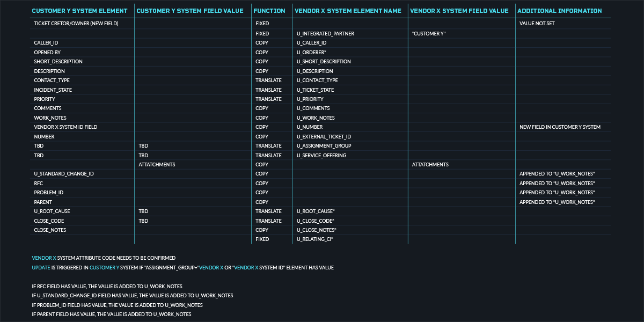The width and height of the screenshot is (644, 322).
Task: Select the INCIDENT_STATE cell
Action: click(x=53, y=90)
